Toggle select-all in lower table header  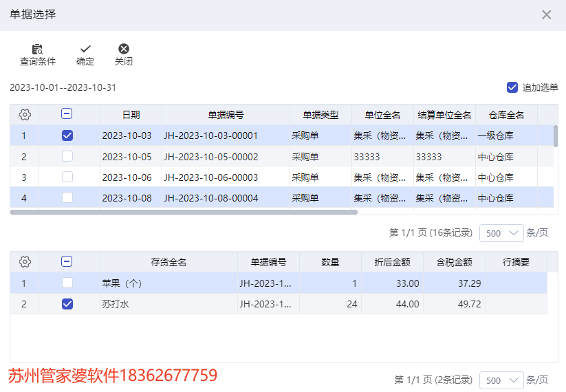[x=67, y=261]
